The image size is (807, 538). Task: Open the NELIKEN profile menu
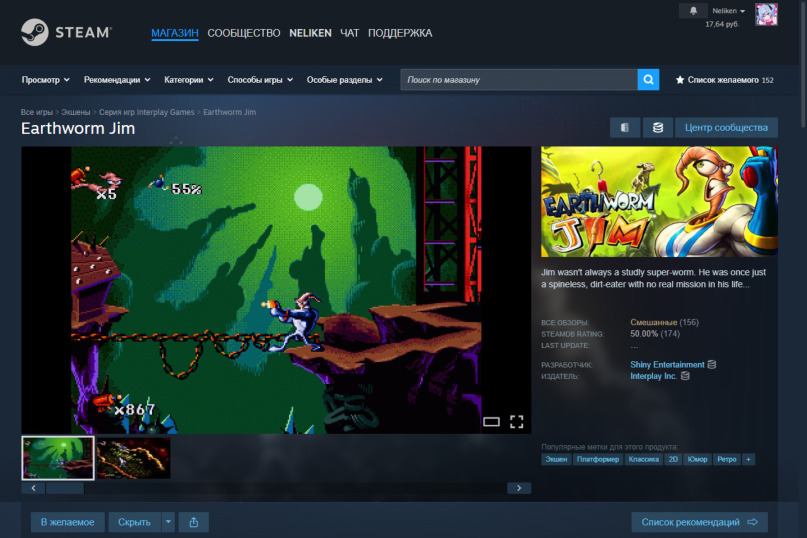[310, 33]
